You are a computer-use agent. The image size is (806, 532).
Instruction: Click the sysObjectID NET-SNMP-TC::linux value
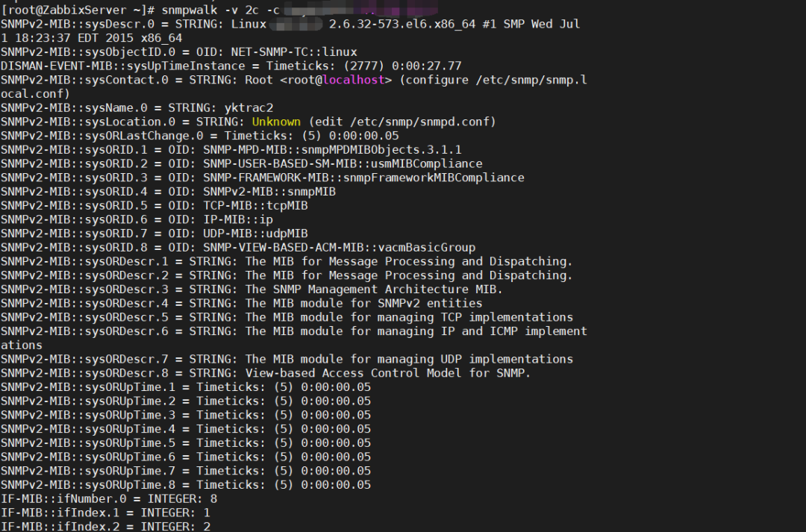[x=294, y=52]
